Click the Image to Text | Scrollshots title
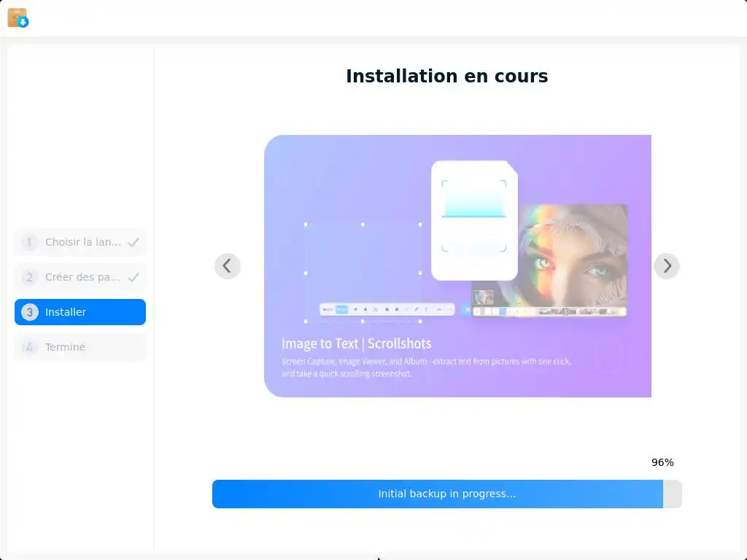 (356, 343)
